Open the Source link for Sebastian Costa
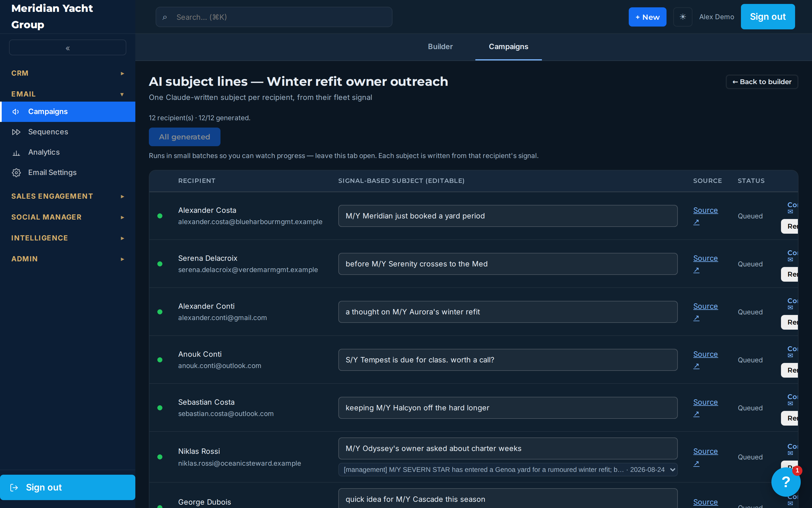 [705, 402]
